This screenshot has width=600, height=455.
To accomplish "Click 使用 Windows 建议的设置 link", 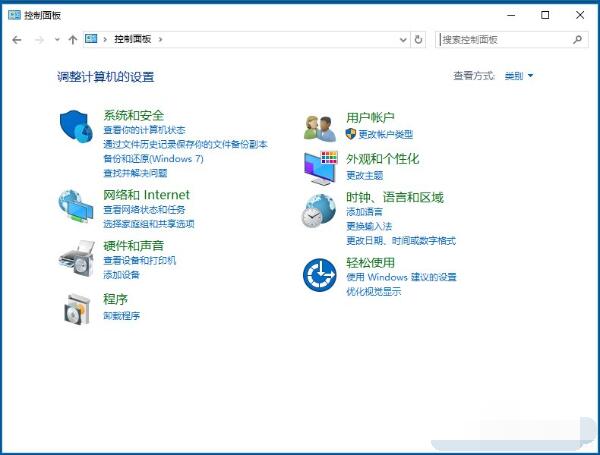I will click(x=401, y=277).
